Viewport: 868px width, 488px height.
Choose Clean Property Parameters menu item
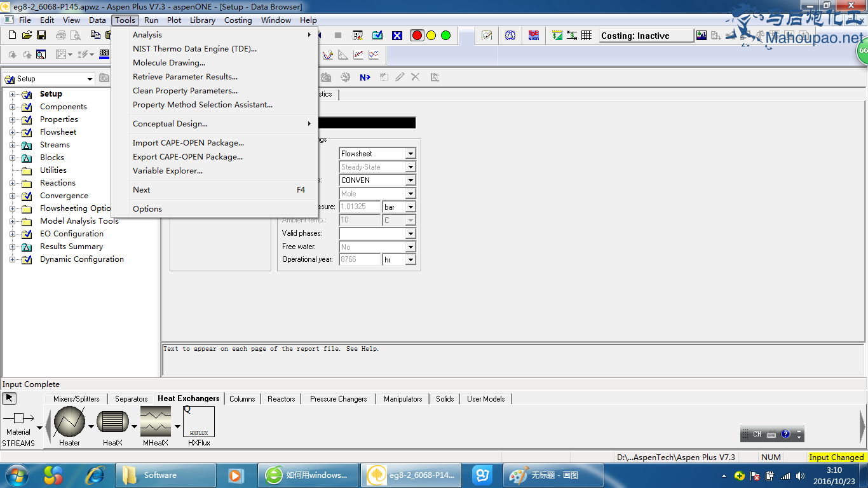pyautogui.click(x=215, y=91)
